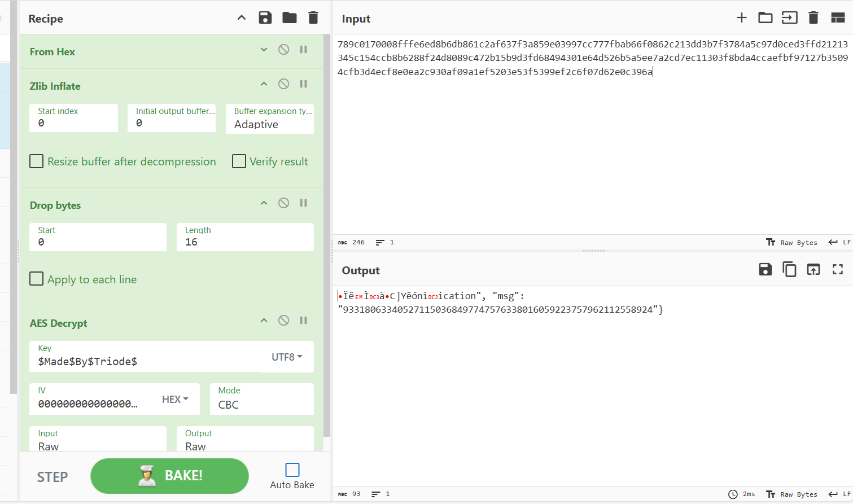Add a new input tab
This screenshot has width=853, height=504.
[x=741, y=18]
